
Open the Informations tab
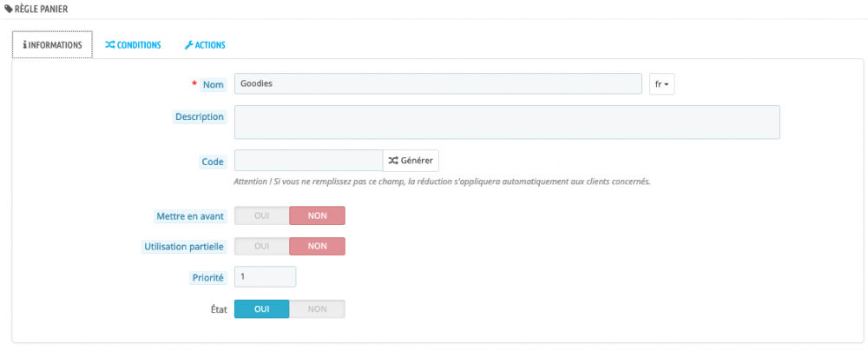tap(52, 45)
